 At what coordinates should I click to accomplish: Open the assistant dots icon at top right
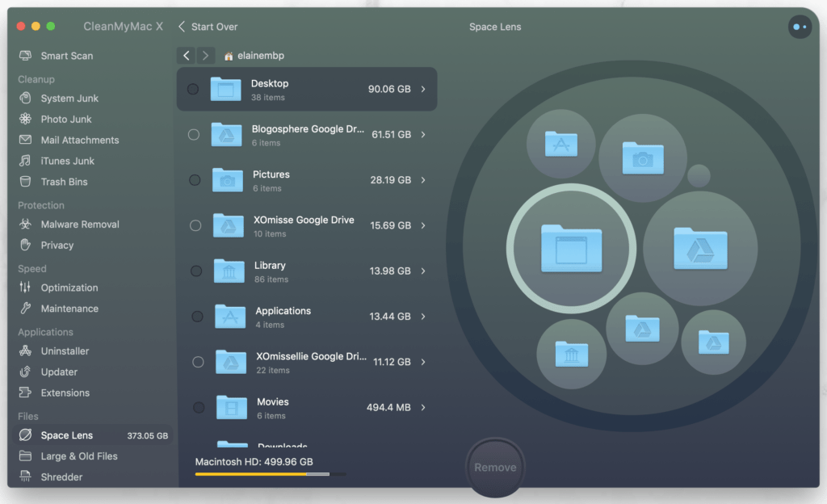click(x=800, y=27)
